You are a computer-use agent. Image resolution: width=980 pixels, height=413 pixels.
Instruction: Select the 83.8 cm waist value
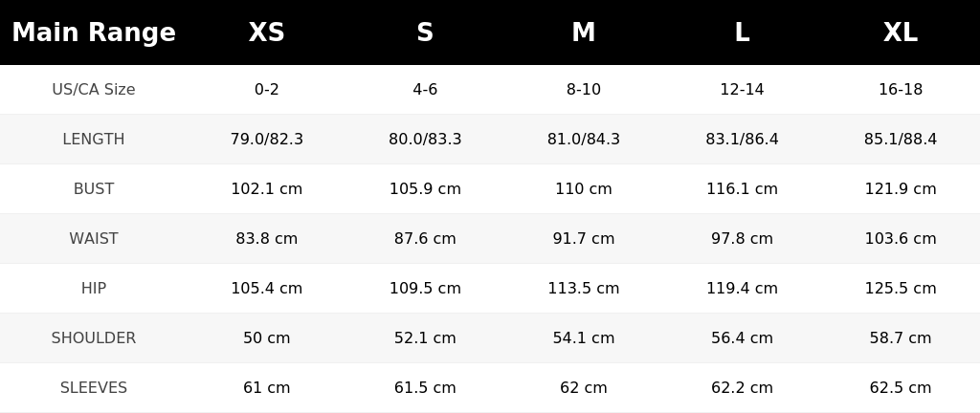266,238
